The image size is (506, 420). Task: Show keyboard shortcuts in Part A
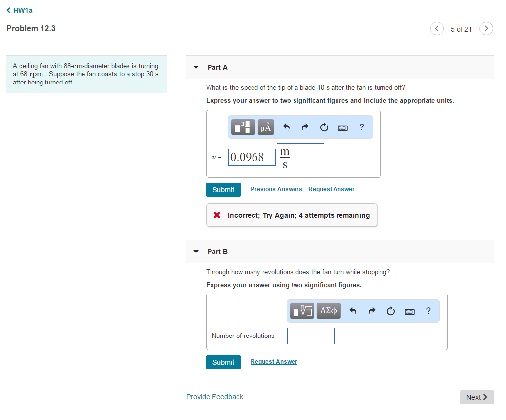click(343, 128)
